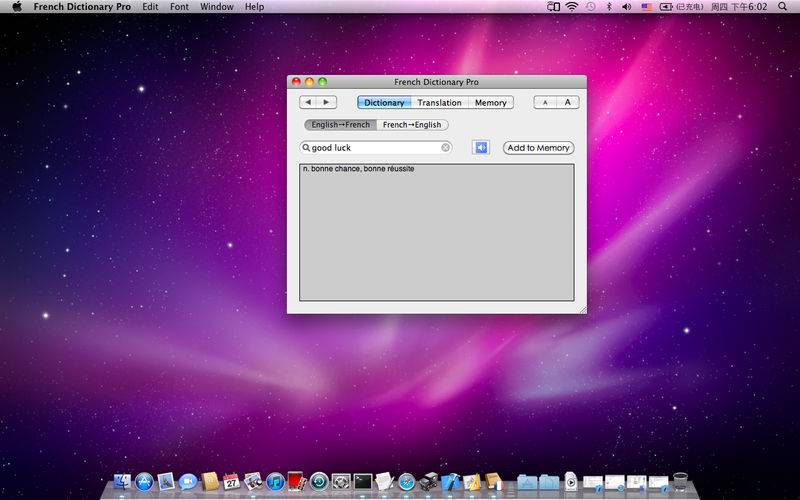Click into the 'good luck' search field

click(376, 147)
